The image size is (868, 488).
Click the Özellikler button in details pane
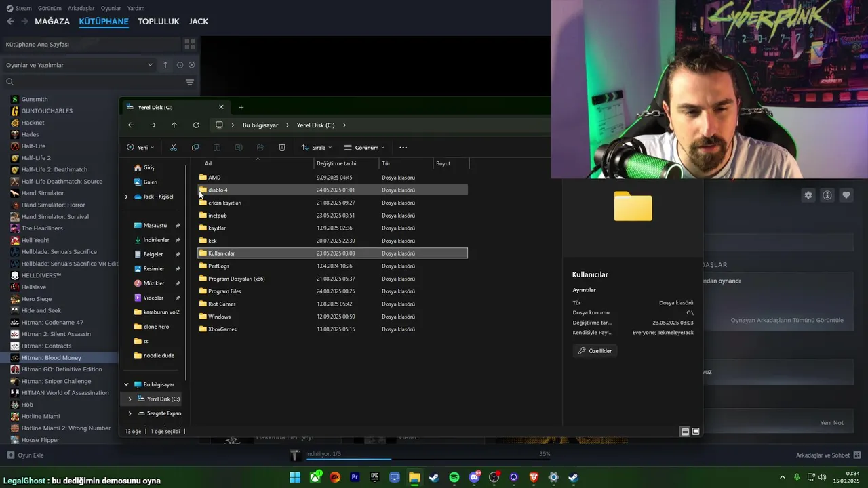pos(595,351)
